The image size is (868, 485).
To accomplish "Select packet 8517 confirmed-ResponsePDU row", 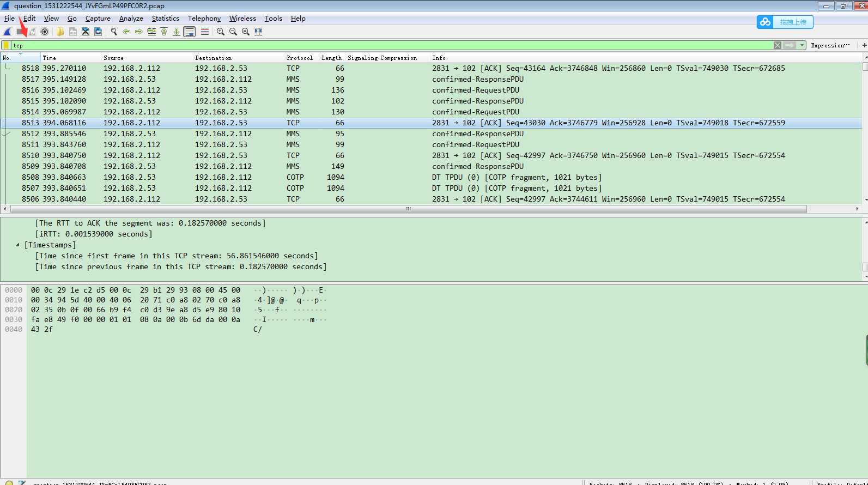I will click(431, 79).
